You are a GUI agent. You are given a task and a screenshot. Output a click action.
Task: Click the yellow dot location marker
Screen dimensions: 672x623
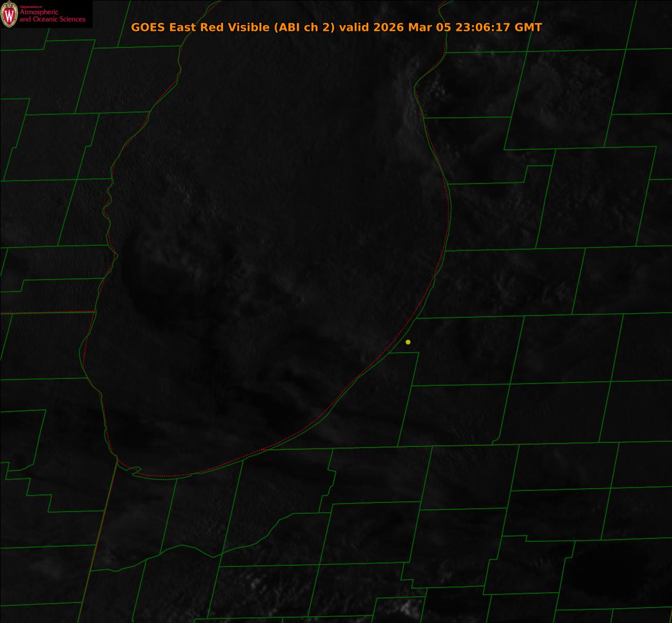(408, 342)
